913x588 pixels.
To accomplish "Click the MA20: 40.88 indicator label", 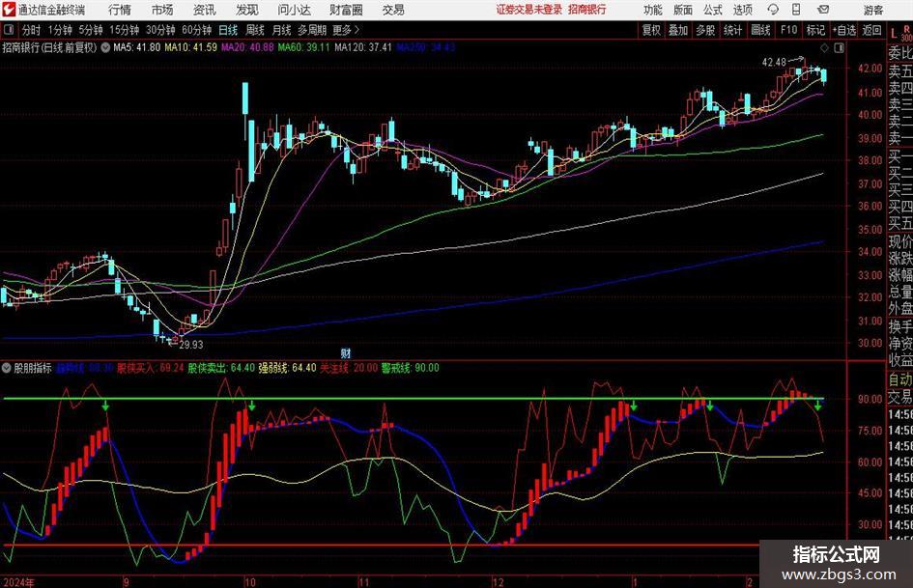I will tap(247, 47).
